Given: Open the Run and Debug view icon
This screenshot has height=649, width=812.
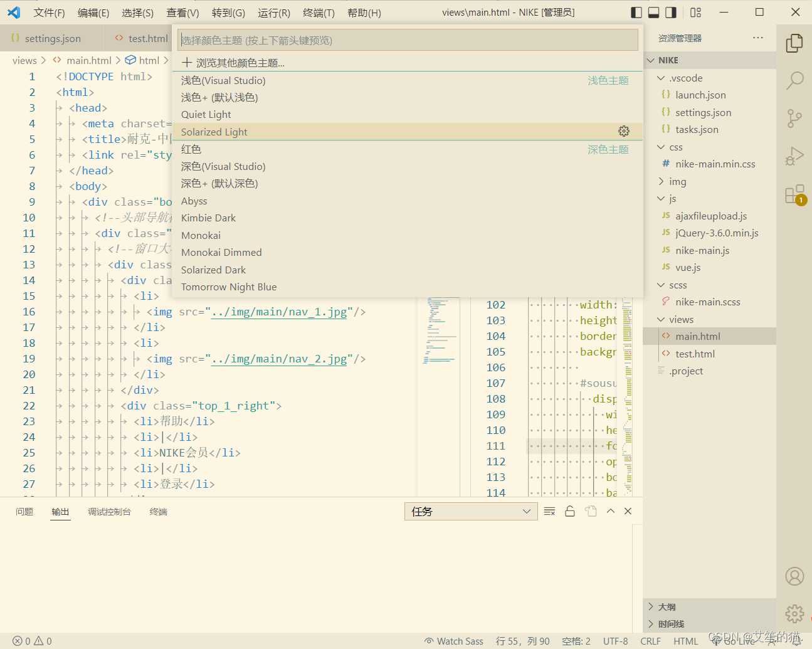Looking at the screenshot, I should (x=794, y=156).
